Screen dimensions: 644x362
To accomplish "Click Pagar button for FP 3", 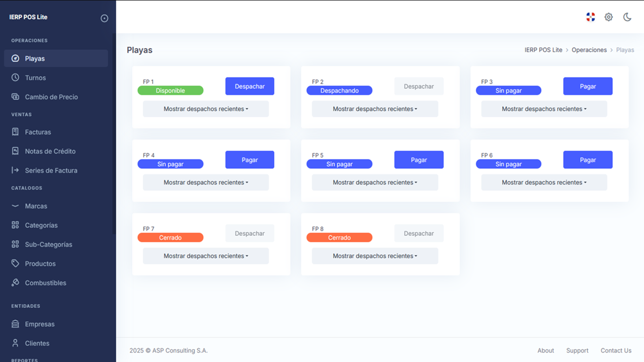I will 588,86.
